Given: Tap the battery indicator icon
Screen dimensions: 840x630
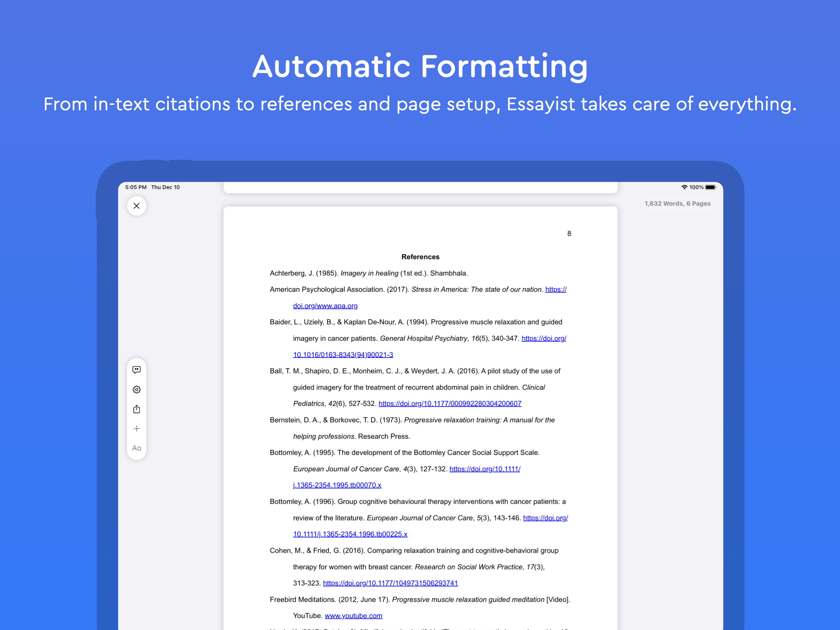Looking at the screenshot, I should pyautogui.click(x=710, y=187).
